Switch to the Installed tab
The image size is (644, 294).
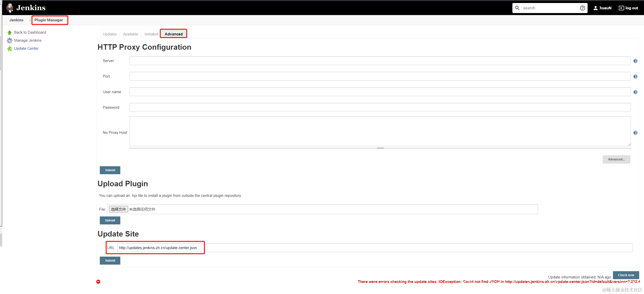(x=151, y=34)
